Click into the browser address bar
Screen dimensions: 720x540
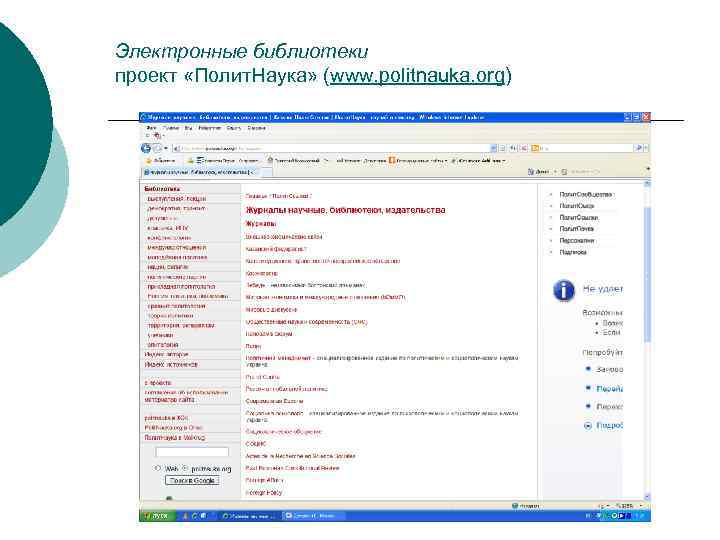coord(331,148)
